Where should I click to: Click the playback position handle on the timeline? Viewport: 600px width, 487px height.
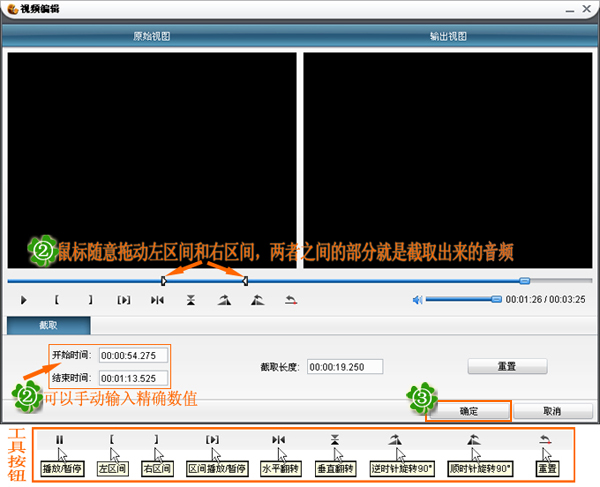click(525, 281)
